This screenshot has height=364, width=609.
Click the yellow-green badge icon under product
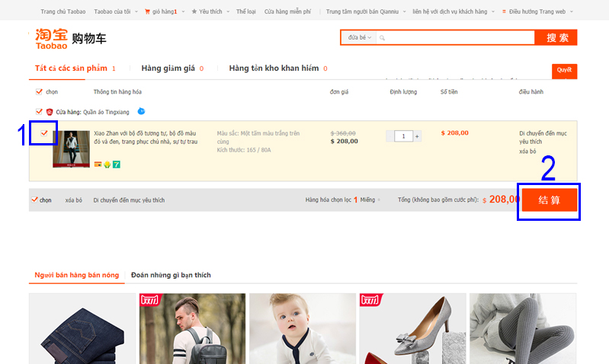[107, 164]
